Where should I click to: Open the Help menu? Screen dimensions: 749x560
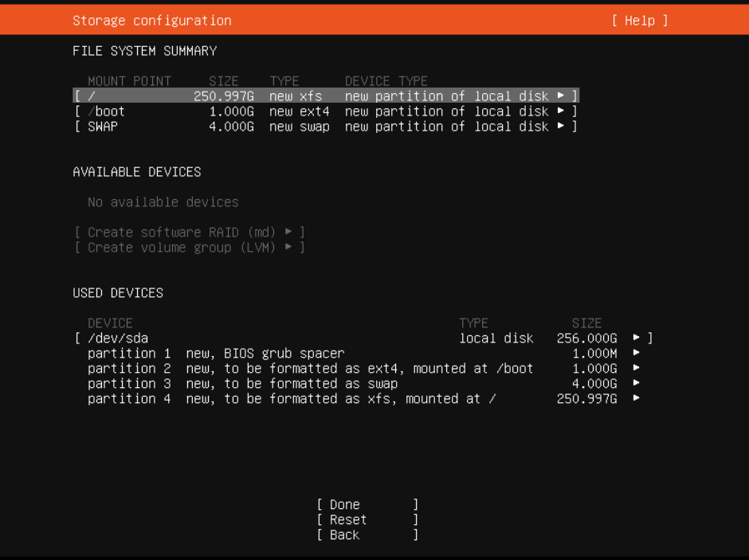pyautogui.click(x=640, y=21)
